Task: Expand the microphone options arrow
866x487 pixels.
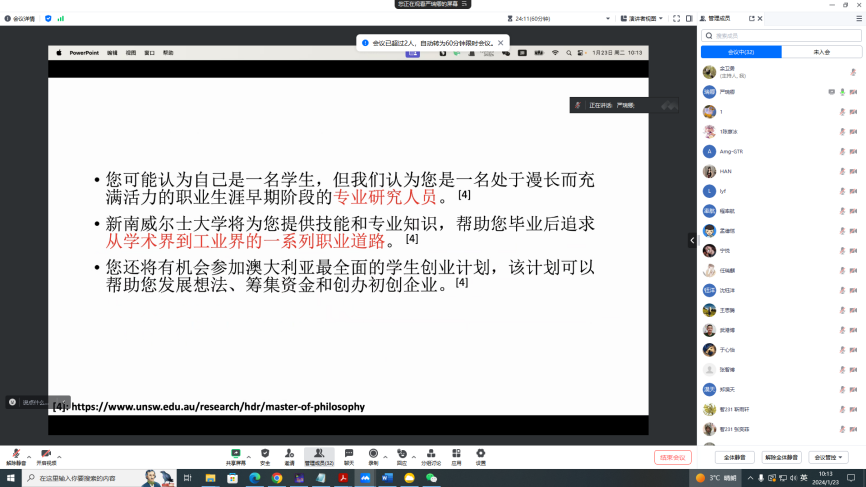Action: click(29, 456)
